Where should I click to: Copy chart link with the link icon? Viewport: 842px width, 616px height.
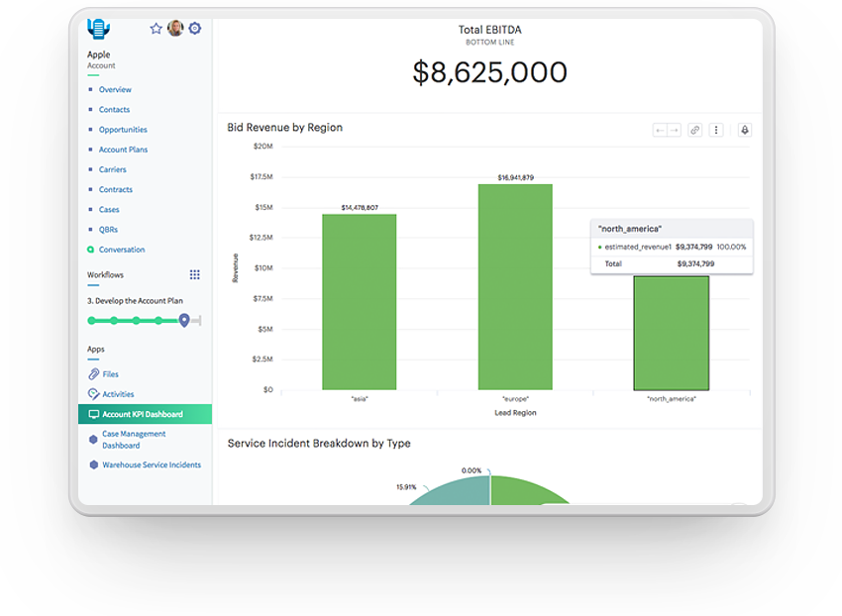point(695,130)
